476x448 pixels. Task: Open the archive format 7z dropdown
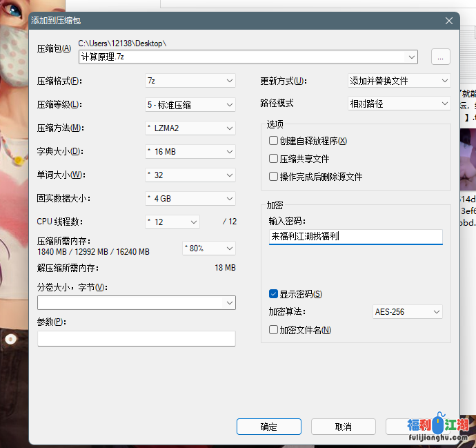[190, 81]
